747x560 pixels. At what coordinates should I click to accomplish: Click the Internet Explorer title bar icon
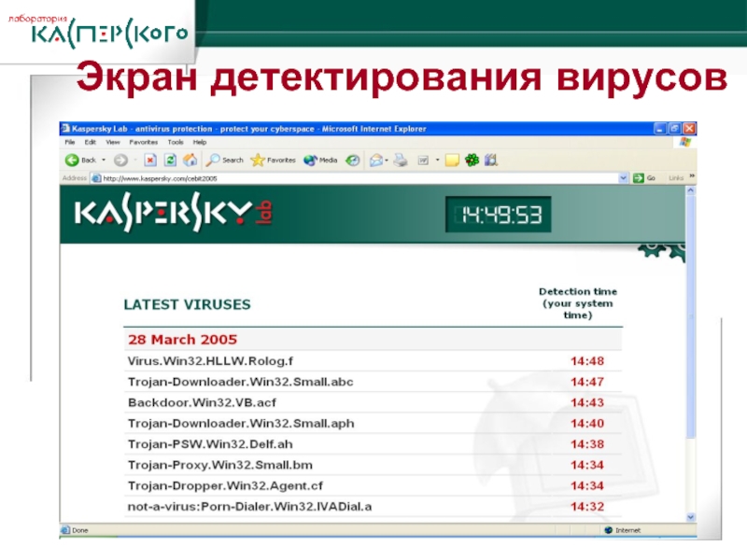[x=65, y=129]
